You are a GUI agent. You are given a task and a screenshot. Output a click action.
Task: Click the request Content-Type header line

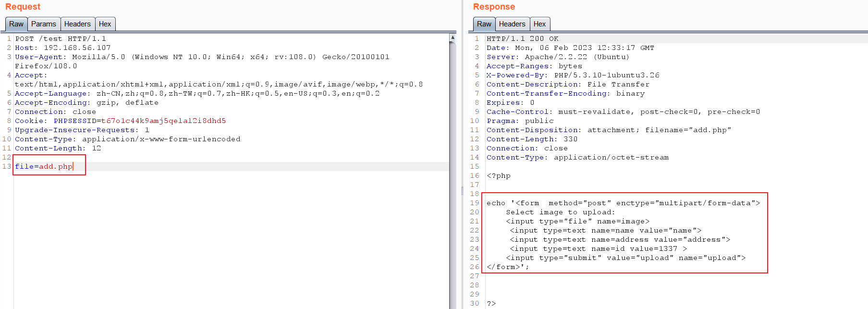point(127,139)
